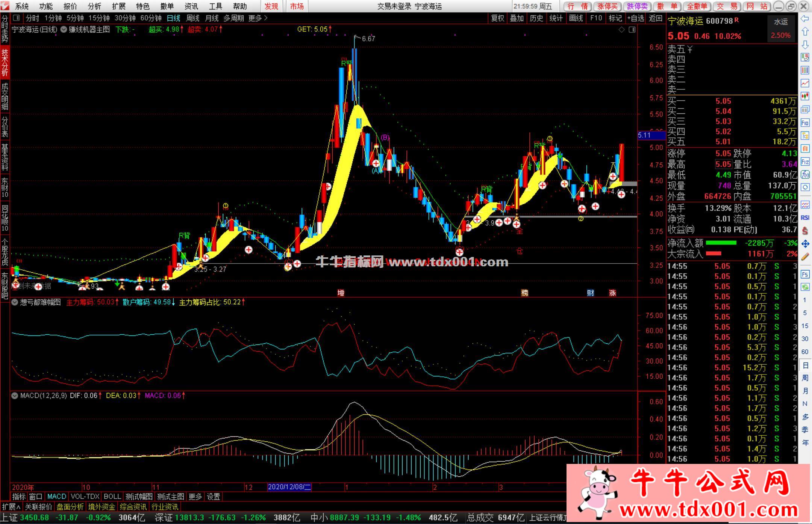812x524 pixels.
Task: Click the 2020/12/08 date marker on timeline
Action: [x=289, y=487]
